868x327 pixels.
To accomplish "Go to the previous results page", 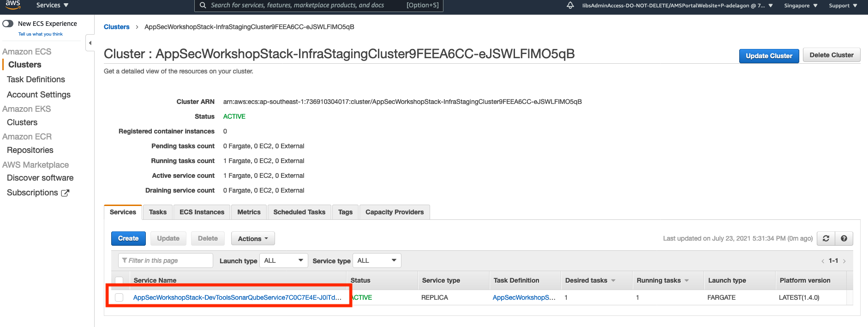I will 823,261.
